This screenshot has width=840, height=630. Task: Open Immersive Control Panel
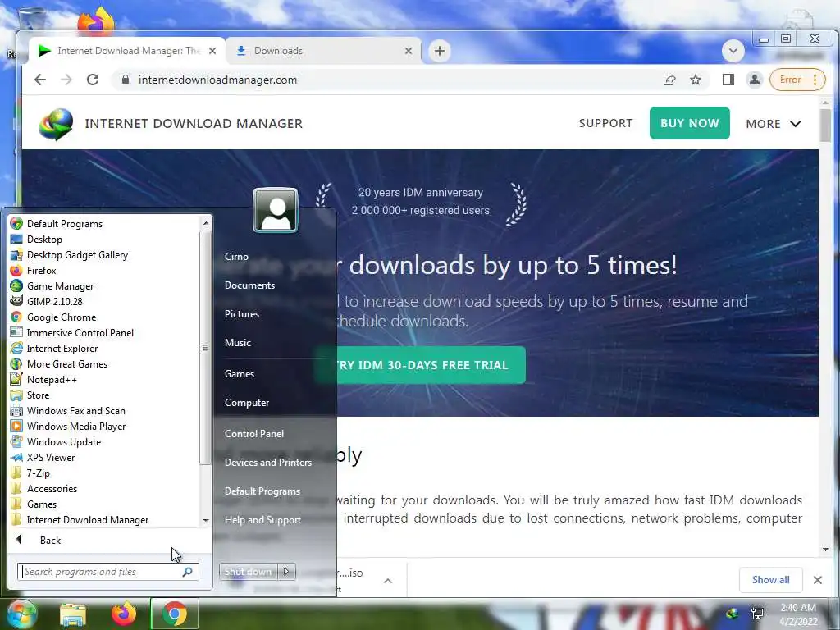coord(80,333)
